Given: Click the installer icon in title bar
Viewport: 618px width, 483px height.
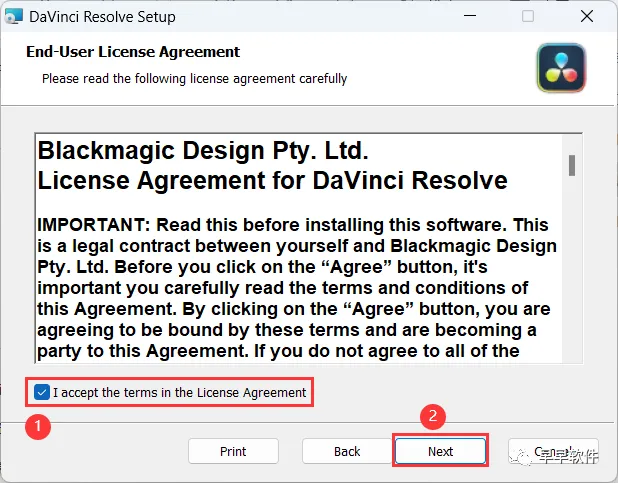Looking at the screenshot, I should coord(13,17).
